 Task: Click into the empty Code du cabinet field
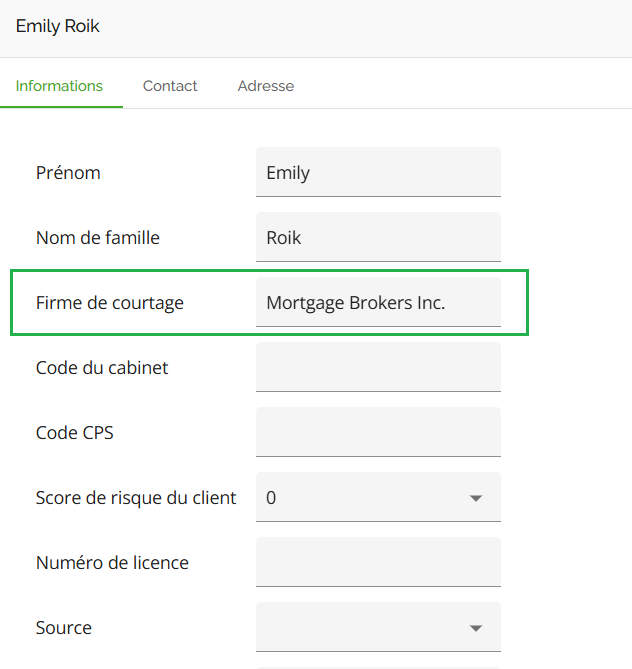pyautogui.click(x=378, y=368)
